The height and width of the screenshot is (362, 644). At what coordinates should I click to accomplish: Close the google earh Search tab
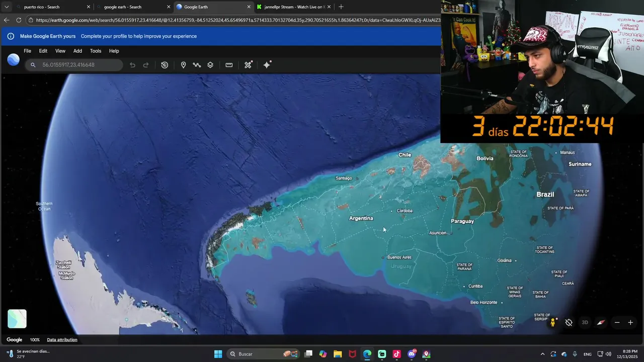coord(169,7)
